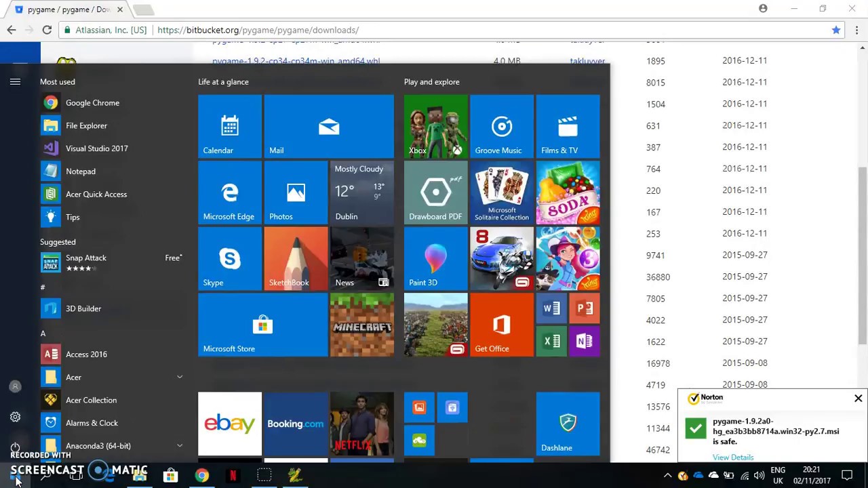The height and width of the screenshot is (488, 868).
Task: Open the Dublin weather tile
Action: click(362, 192)
